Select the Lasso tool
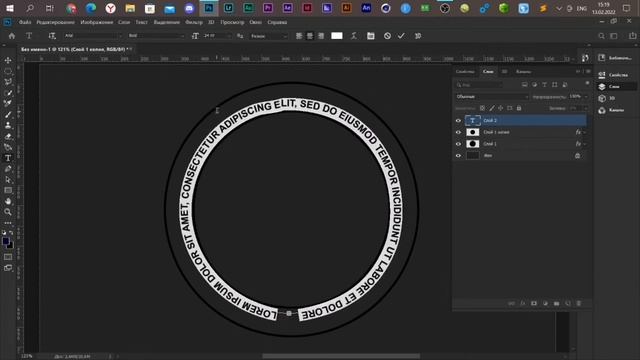This screenshot has width=640, height=360. (x=8, y=82)
